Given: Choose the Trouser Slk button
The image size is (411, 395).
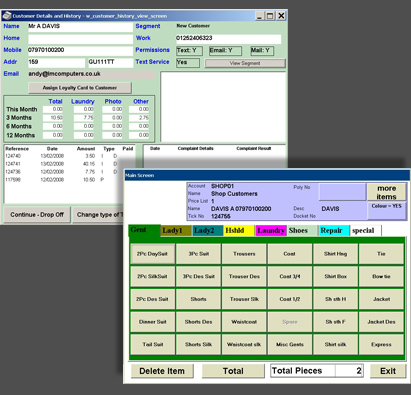Looking at the screenshot, I should pyautogui.click(x=244, y=299).
